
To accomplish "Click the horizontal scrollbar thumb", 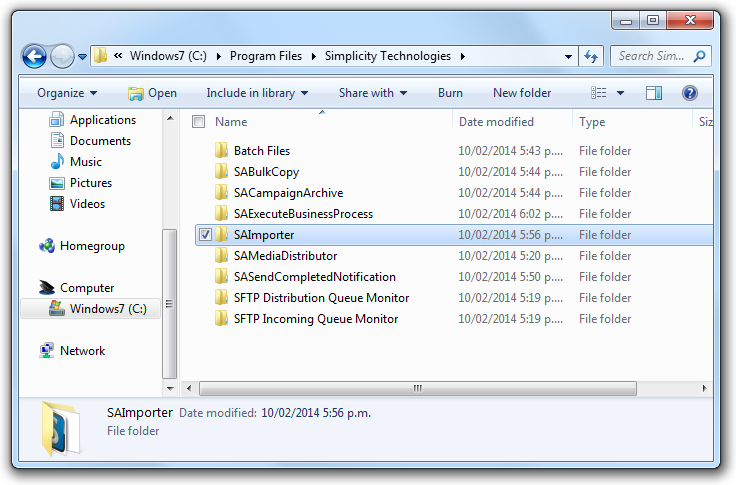I will (418, 388).
